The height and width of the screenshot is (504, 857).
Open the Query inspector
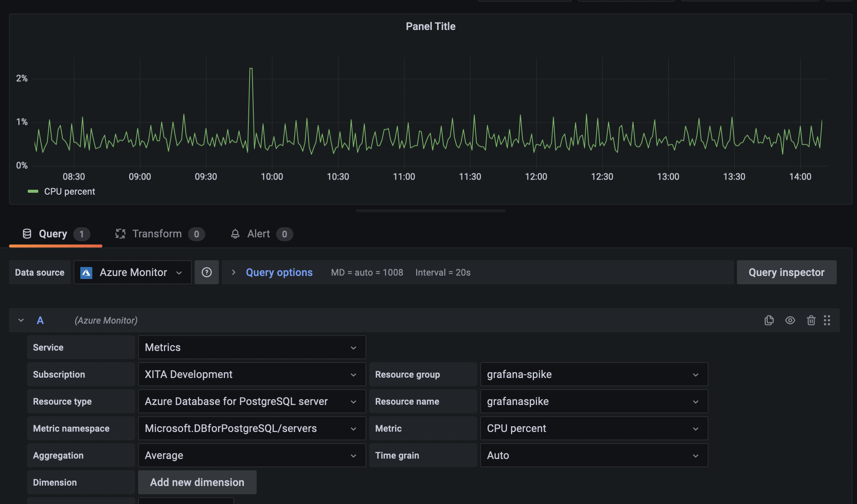click(x=786, y=272)
